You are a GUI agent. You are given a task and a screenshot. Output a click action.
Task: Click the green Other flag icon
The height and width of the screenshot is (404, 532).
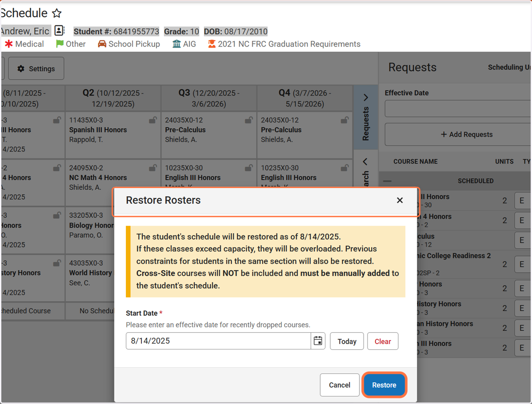[x=60, y=44]
